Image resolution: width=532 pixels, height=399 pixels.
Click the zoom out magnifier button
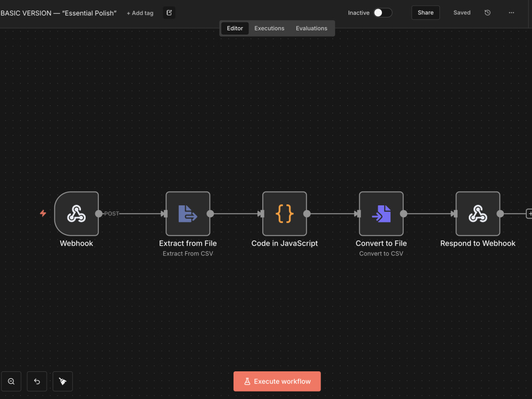[11, 381]
